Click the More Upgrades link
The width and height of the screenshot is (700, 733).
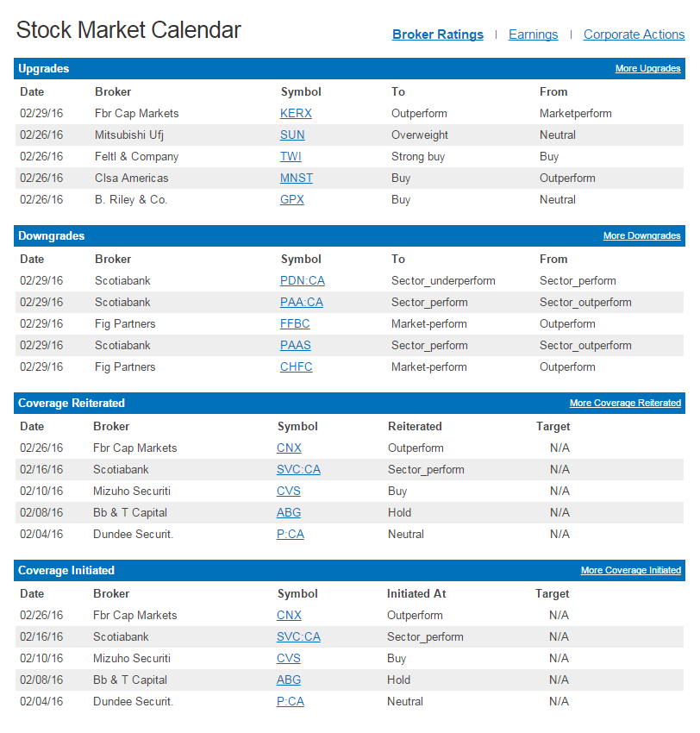coord(647,69)
